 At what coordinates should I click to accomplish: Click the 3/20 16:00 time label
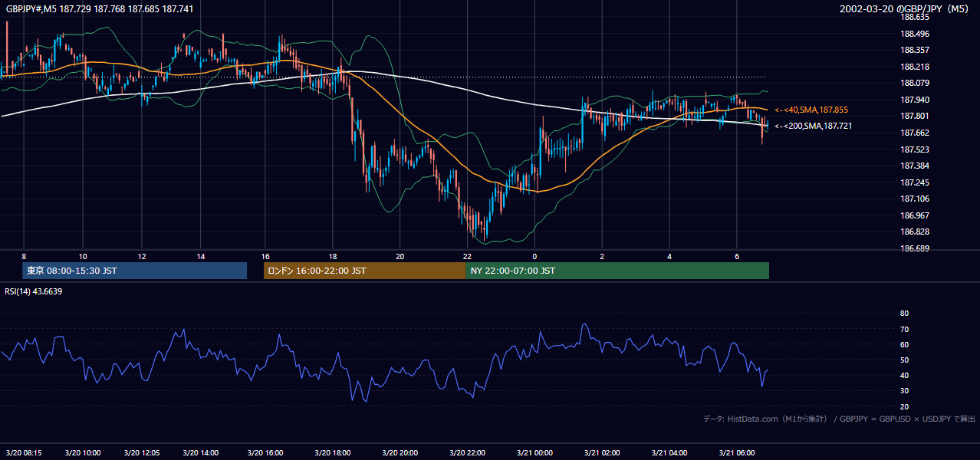(266, 453)
